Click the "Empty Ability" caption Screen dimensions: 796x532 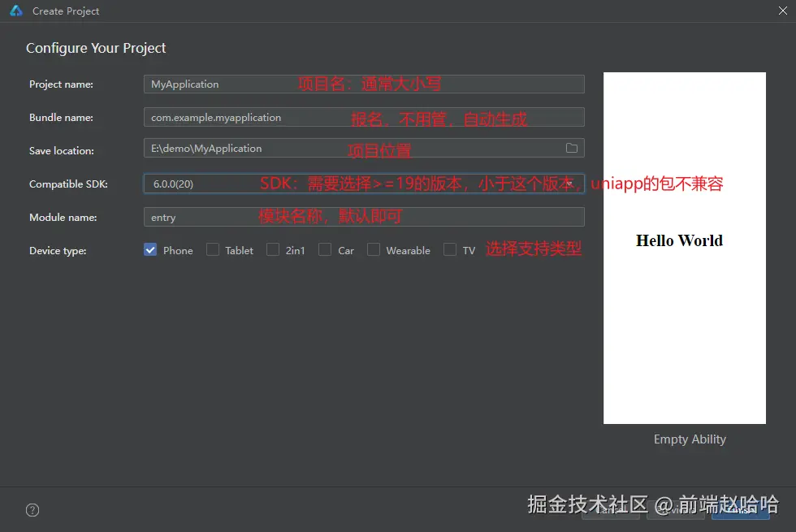click(x=690, y=439)
